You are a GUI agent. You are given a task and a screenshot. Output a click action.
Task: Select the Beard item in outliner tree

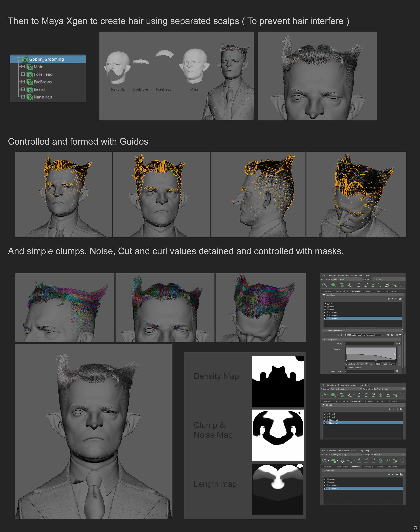tap(39, 90)
